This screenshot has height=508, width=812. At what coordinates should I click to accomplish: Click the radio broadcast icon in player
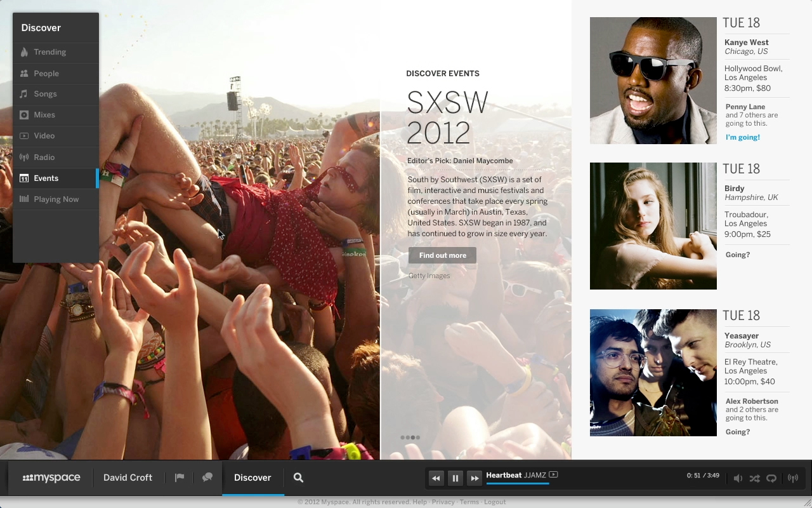pyautogui.click(x=793, y=478)
